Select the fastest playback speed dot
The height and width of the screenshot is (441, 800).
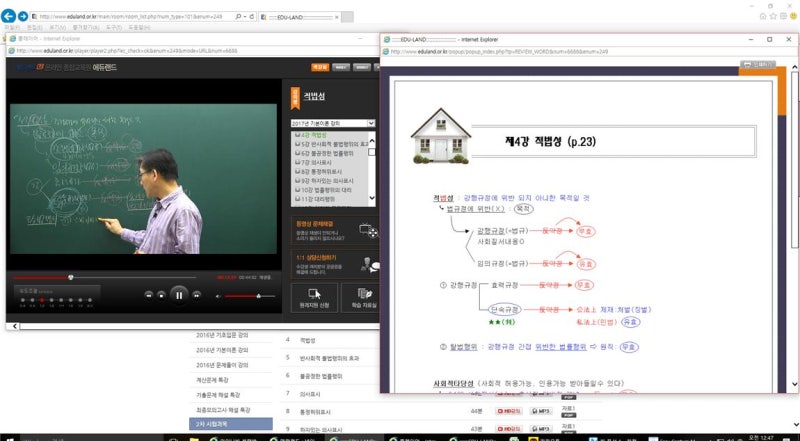pyautogui.click(x=90, y=300)
